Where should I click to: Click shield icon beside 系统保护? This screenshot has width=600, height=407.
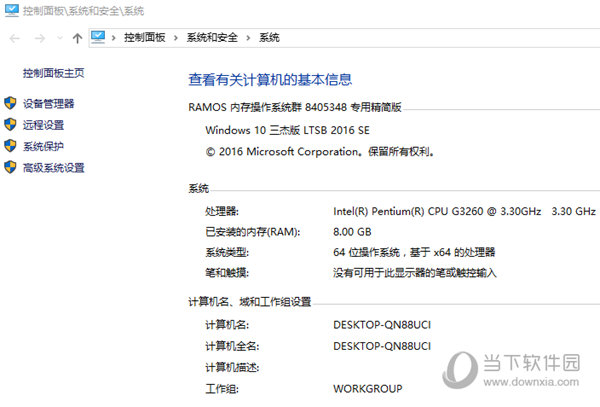click(x=10, y=146)
